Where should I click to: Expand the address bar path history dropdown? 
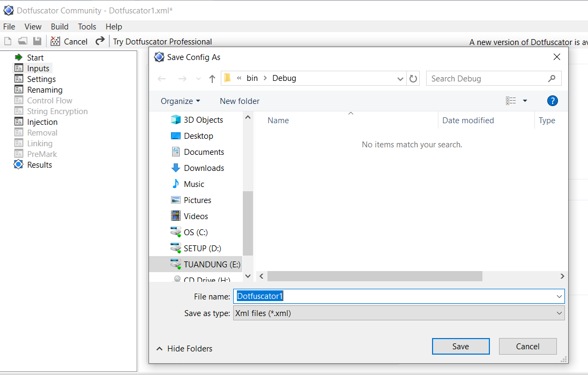pyautogui.click(x=400, y=79)
